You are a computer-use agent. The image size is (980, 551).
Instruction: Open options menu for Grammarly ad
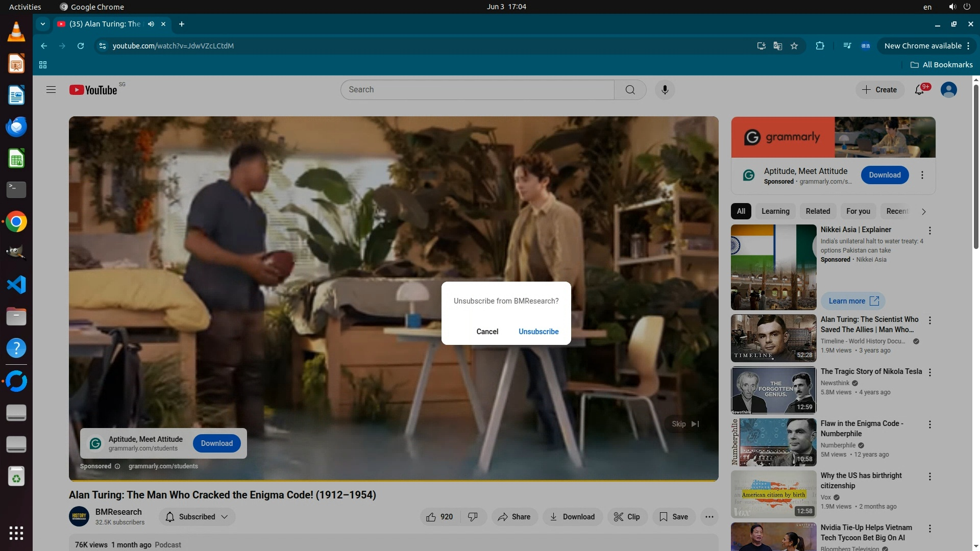tap(922, 175)
